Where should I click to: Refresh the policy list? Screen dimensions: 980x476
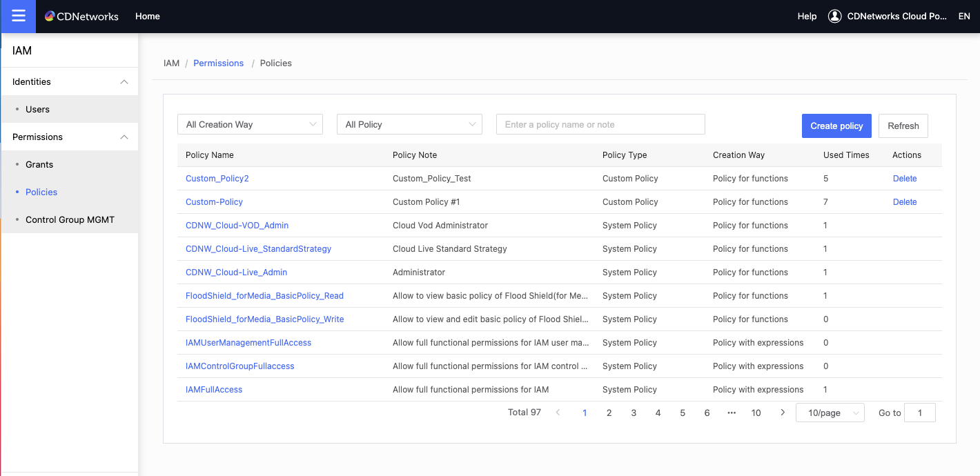click(x=903, y=126)
